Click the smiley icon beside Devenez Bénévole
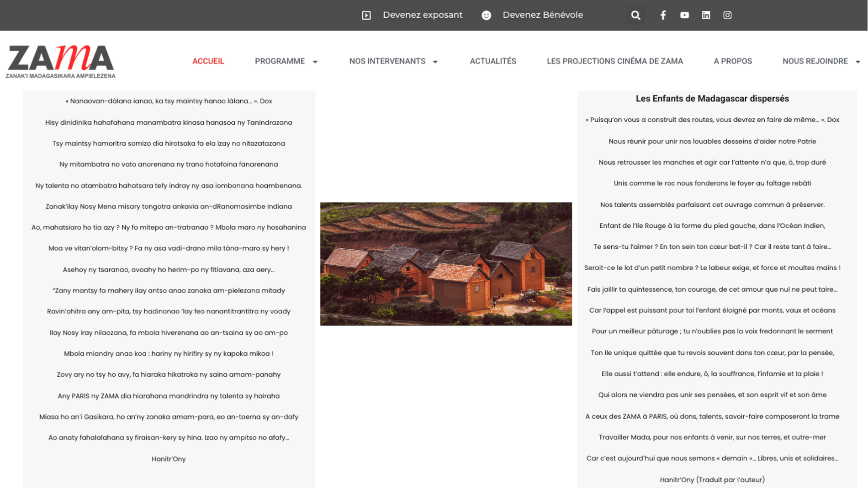Image resolution: width=868 pixels, height=488 pixels. 487,15
